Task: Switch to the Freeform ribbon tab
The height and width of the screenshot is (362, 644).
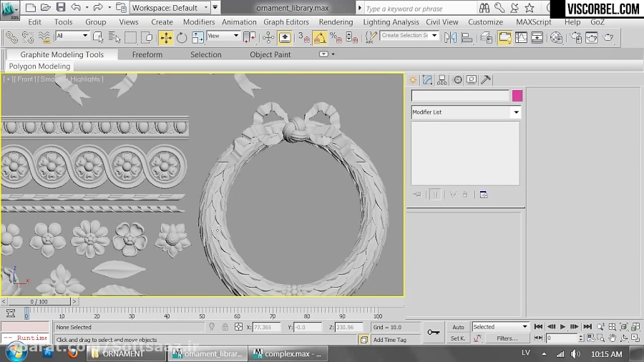Action: pyautogui.click(x=147, y=54)
